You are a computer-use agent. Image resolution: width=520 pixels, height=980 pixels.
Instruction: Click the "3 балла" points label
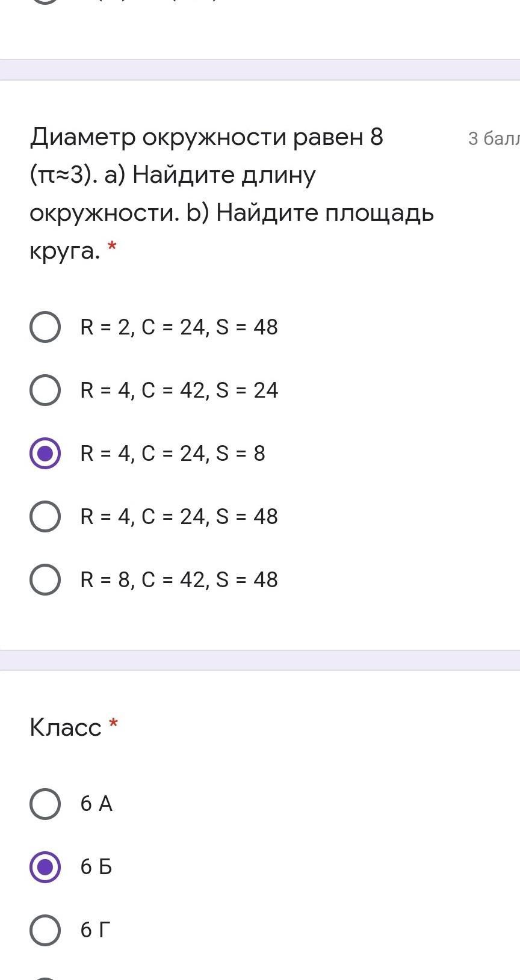(x=494, y=139)
